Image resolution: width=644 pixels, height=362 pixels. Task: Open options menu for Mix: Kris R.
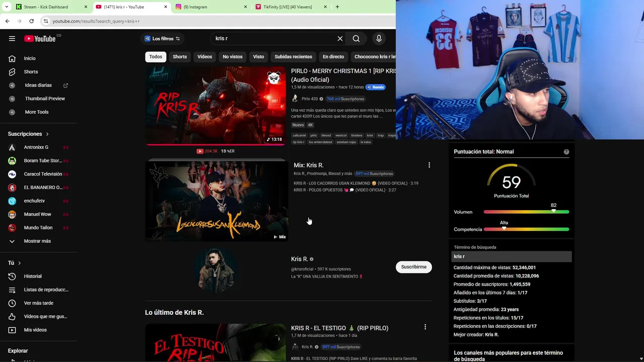pos(429,165)
